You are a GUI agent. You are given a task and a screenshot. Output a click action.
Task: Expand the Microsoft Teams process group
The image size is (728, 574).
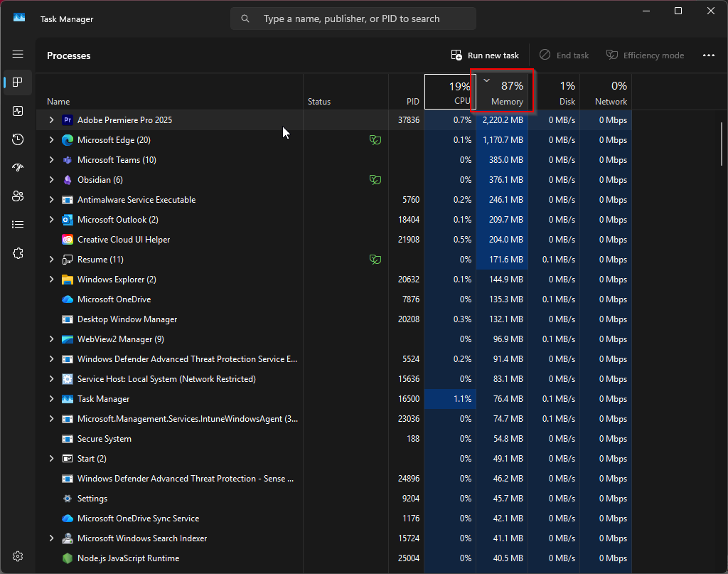pyautogui.click(x=51, y=160)
